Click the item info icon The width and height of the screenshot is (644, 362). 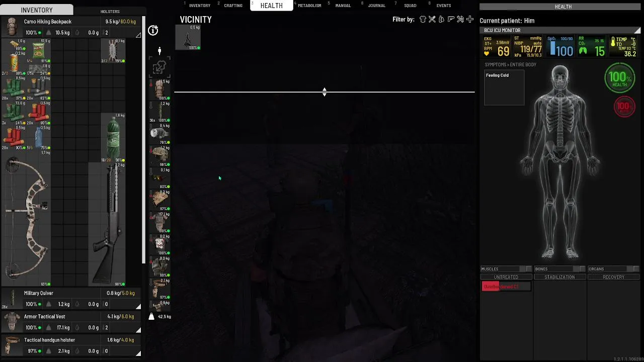point(153,31)
